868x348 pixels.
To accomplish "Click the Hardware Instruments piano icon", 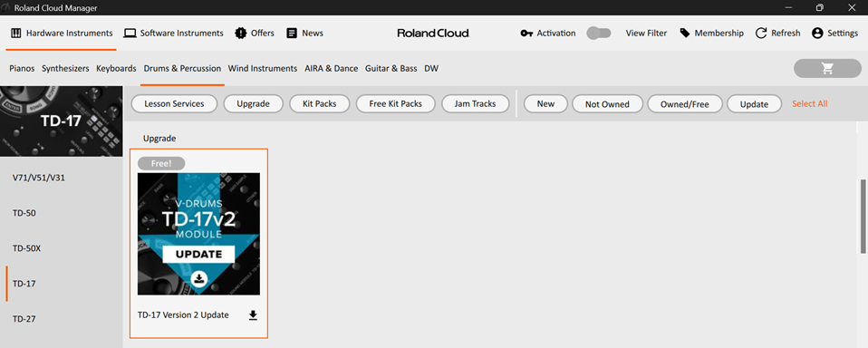I will (16, 34).
